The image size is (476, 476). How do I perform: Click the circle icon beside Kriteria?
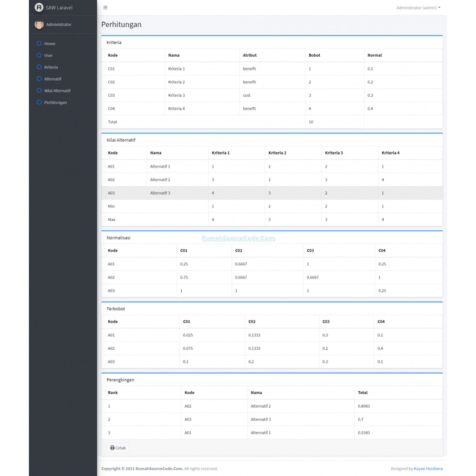(39, 67)
